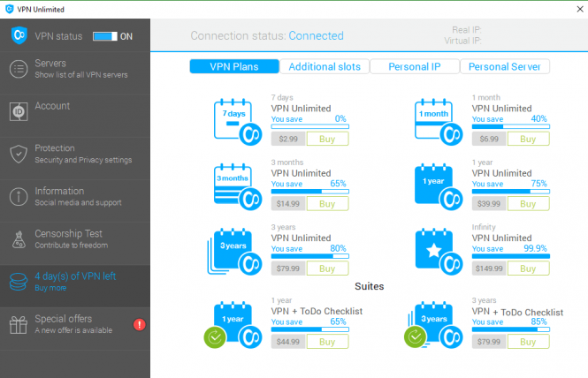The width and height of the screenshot is (588, 378).
Task: Buy the Infinity plan for $149.99
Action: click(529, 268)
